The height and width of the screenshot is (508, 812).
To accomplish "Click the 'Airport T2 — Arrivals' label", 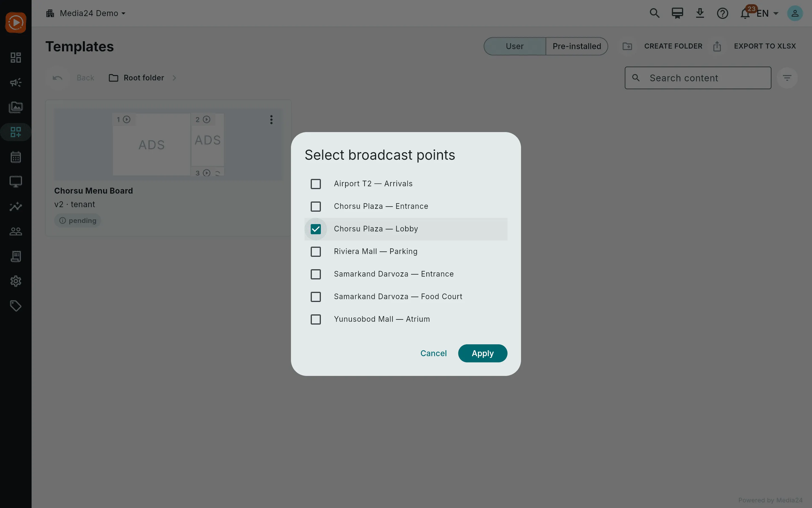I will point(373,184).
